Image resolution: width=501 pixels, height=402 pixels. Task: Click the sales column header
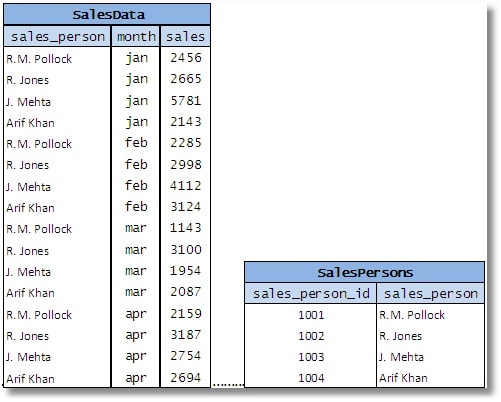click(x=185, y=36)
